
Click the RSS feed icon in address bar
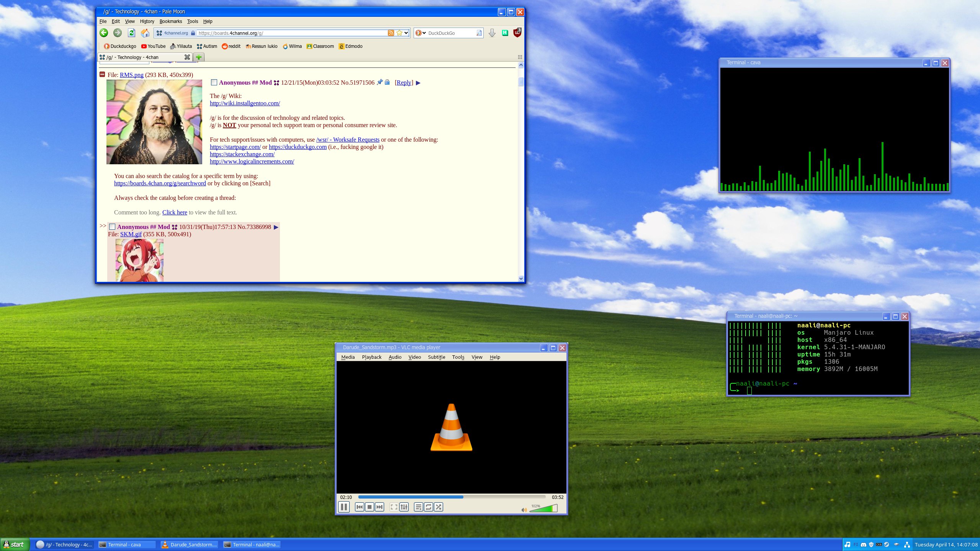coord(391,33)
